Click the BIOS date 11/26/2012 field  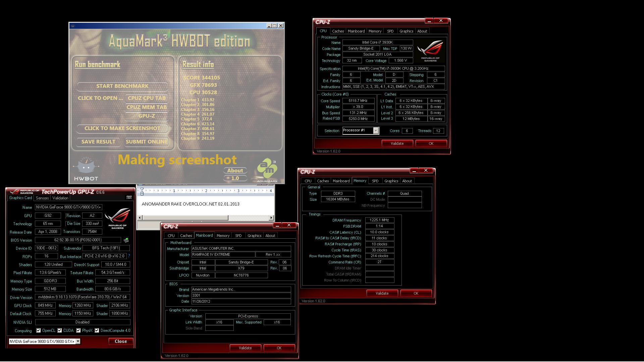pyautogui.click(x=241, y=301)
